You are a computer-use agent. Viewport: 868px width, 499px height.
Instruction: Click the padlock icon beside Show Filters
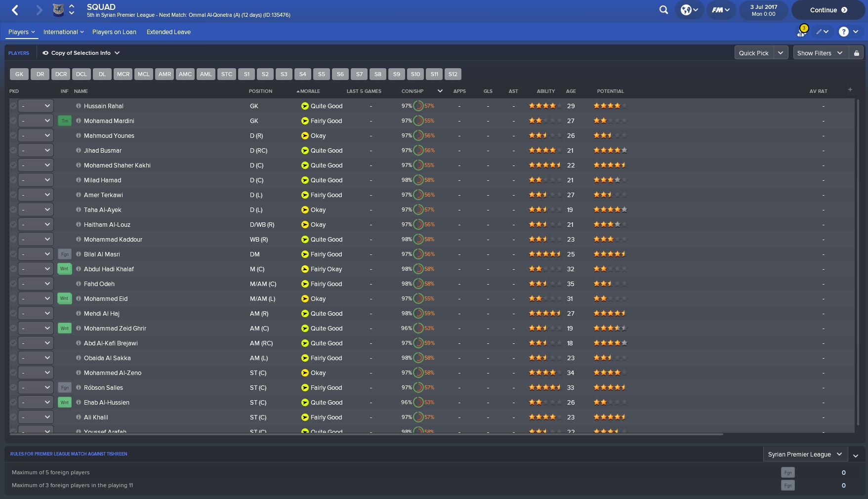[856, 53]
